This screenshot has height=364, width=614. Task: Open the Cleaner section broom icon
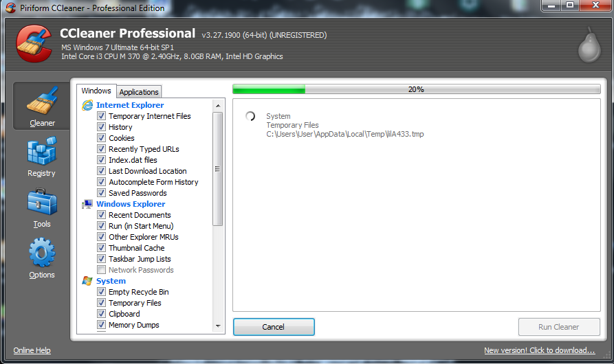(x=43, y=101)
